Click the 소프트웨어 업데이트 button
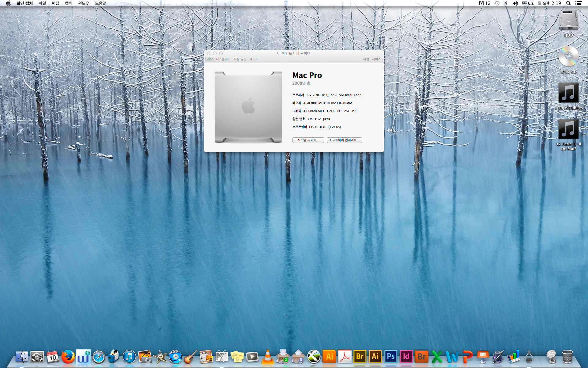 [344, 140]
